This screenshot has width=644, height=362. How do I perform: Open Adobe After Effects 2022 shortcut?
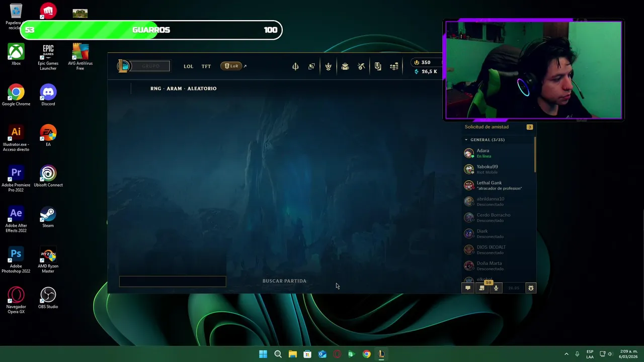[16, 220]
